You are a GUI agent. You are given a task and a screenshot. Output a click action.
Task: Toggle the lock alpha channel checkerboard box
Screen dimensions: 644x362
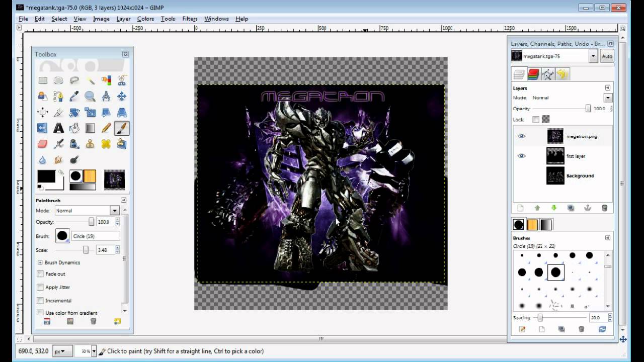coord(545,119)
